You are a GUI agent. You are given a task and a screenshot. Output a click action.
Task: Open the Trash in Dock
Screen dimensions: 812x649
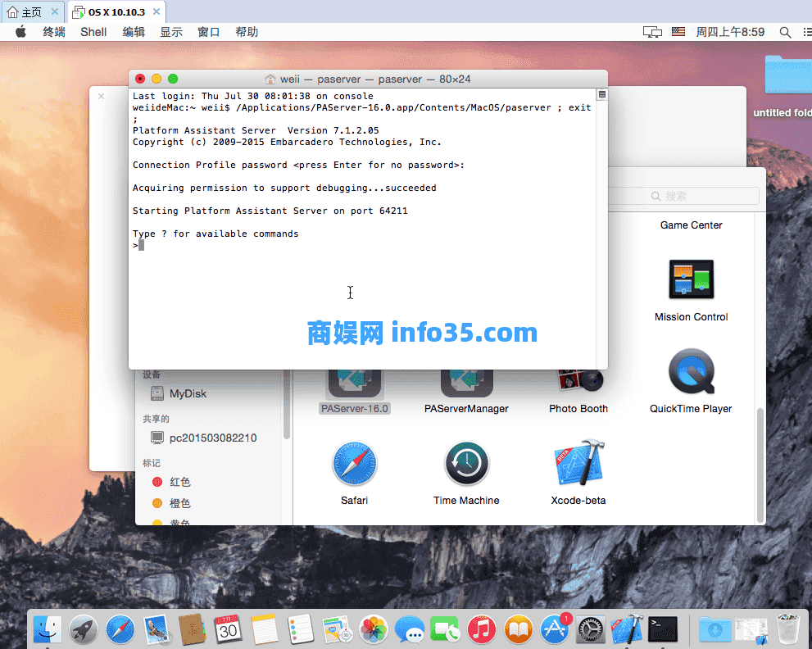click(x=787, y=629)
